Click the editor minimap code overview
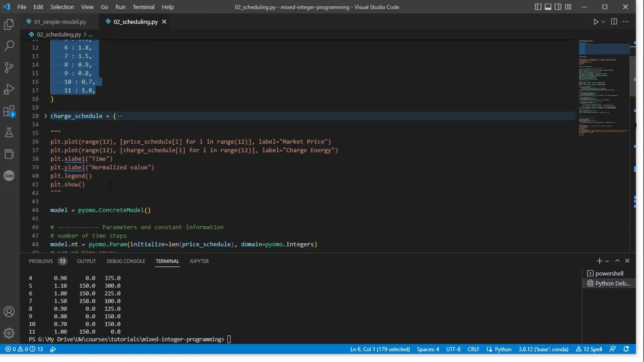644x362 pixels. click(x=604, y=88)
